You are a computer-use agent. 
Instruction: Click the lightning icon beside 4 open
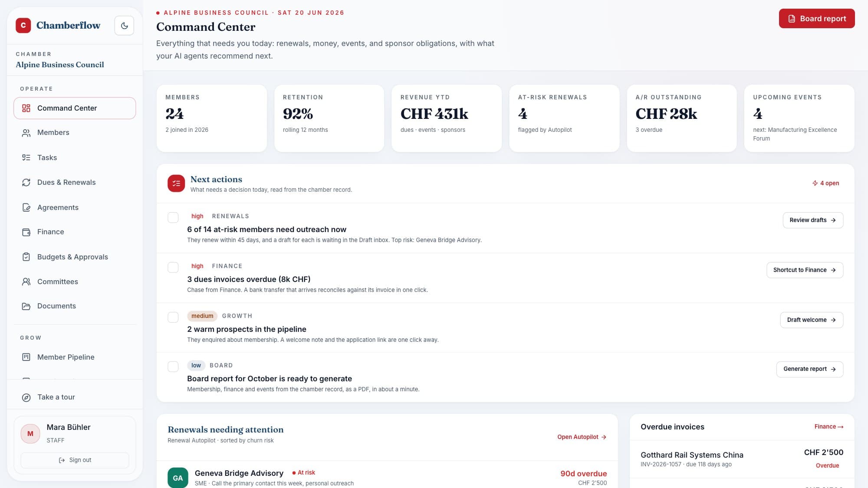coord(815,183)
